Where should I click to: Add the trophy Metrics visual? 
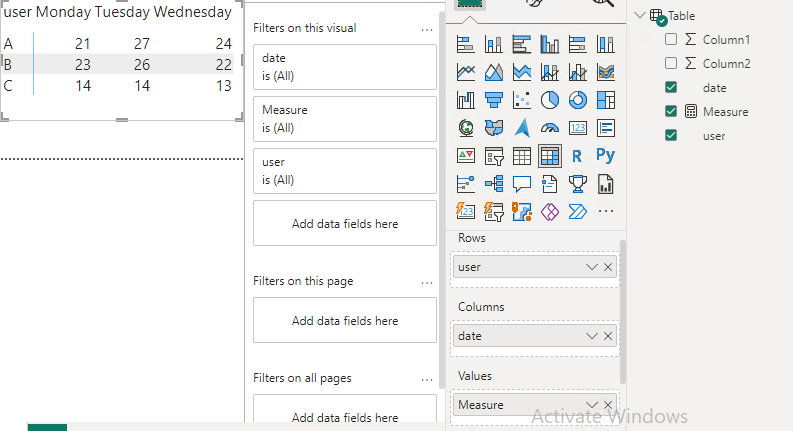578,184
